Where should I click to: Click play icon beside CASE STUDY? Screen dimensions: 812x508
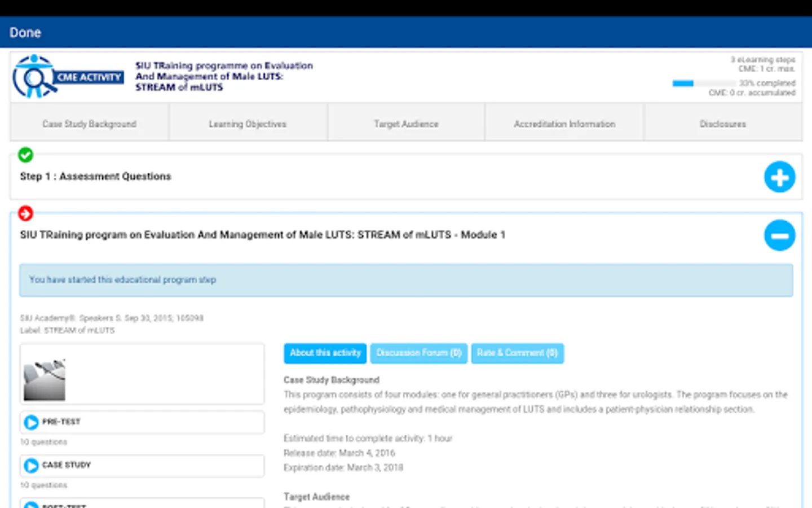tap(32, 466)
